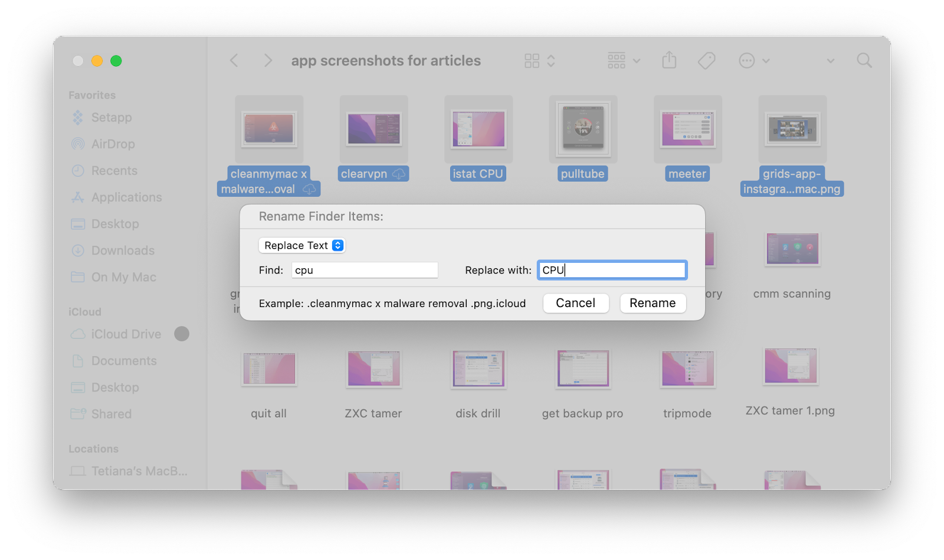Click the forward navigation arrow
The height and width of the screenshot is (560, 944).
[268, 60]
